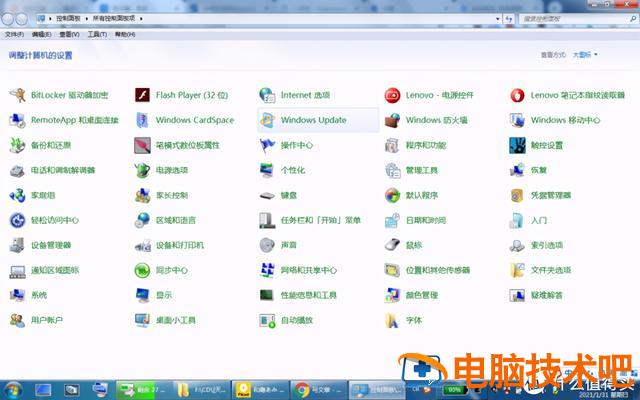
Task: Open Windows 移动中心
Action: point(555,120)
